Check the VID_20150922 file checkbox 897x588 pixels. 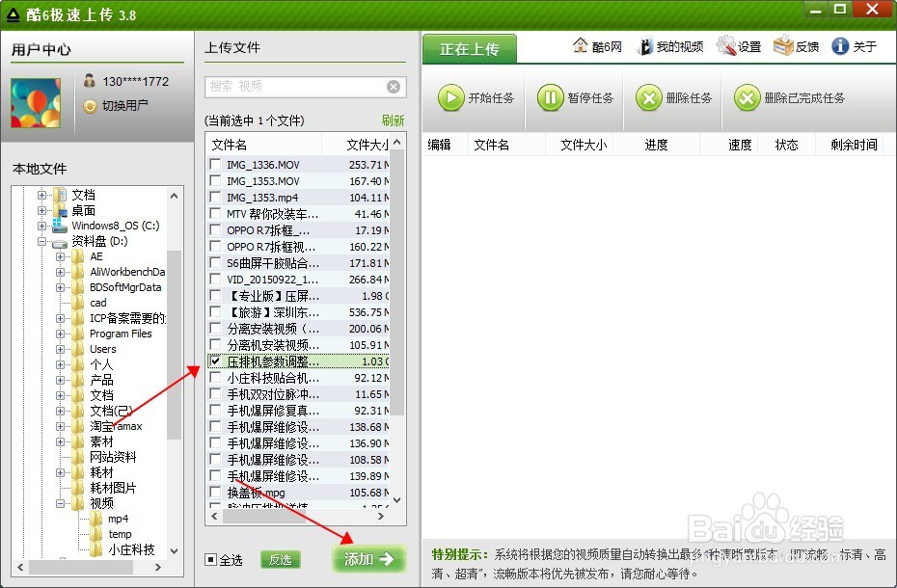pyautogui.click(x=215, y=280)
